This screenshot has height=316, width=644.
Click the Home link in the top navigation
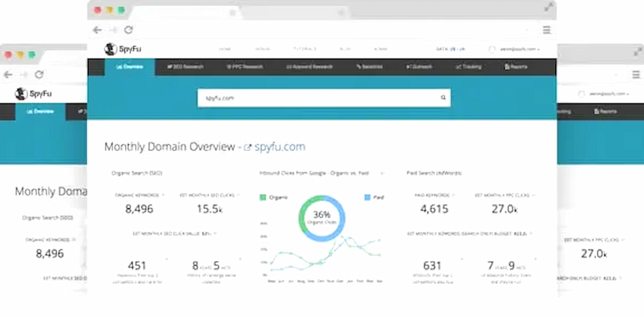(x=225, y=49)
